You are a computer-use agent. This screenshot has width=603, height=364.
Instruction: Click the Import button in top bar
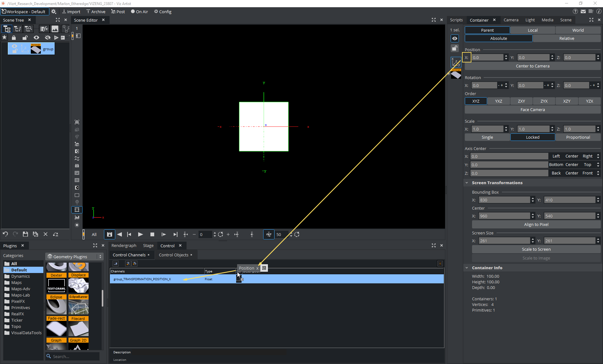pyautogui.click(x=71, y=12)
